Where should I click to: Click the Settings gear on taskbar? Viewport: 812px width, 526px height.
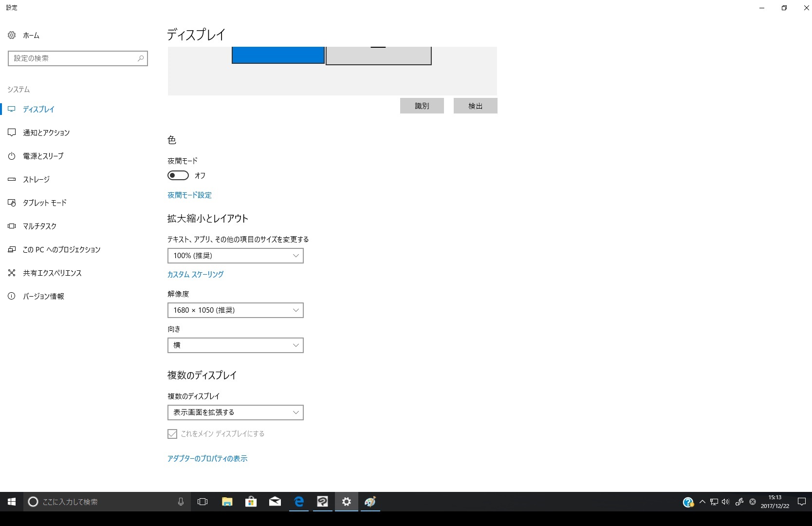tap(346, 502)
